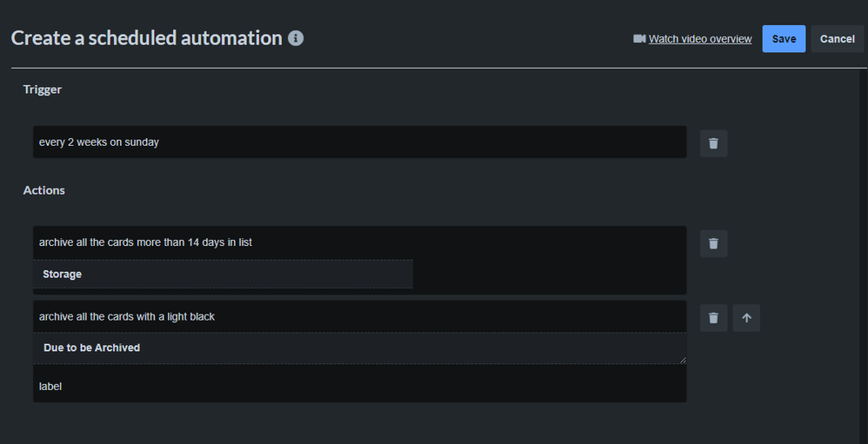This screenshot has width=868, height=444.
Task: Remove the light black label archive action
Action: [713, 318]
